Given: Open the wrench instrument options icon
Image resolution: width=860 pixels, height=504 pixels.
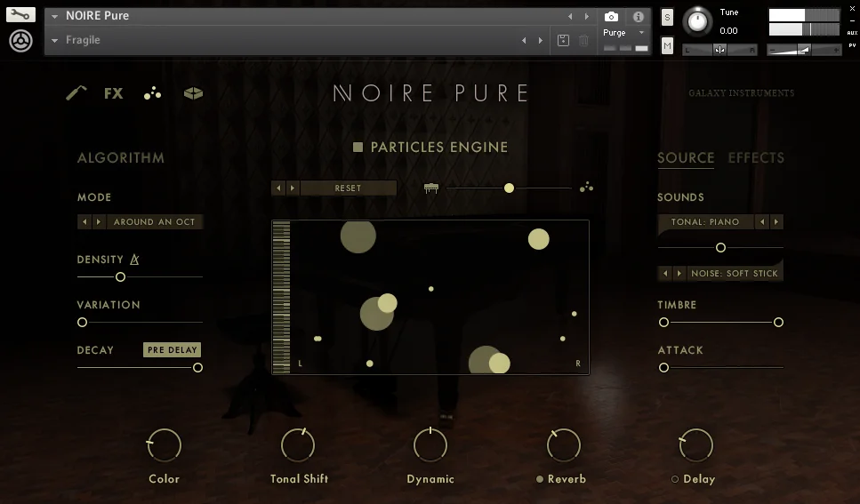Looking at the screenshot, I should [x=20, y=14].
